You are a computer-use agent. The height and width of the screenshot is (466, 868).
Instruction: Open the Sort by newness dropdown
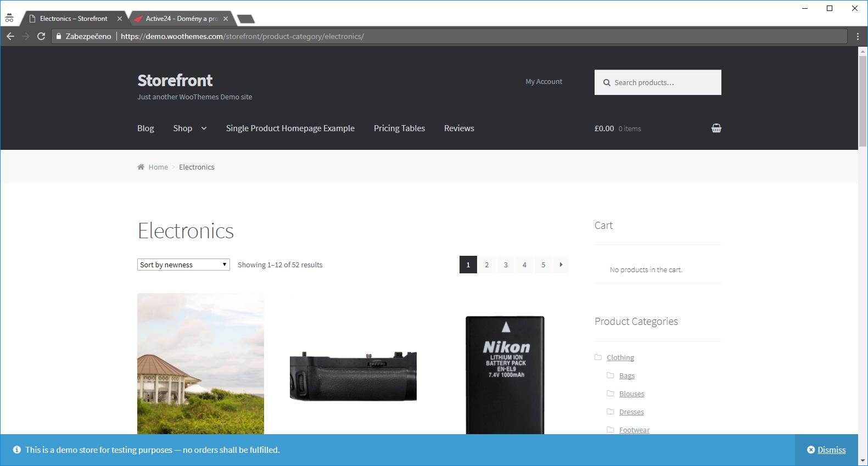click(183, 265)
